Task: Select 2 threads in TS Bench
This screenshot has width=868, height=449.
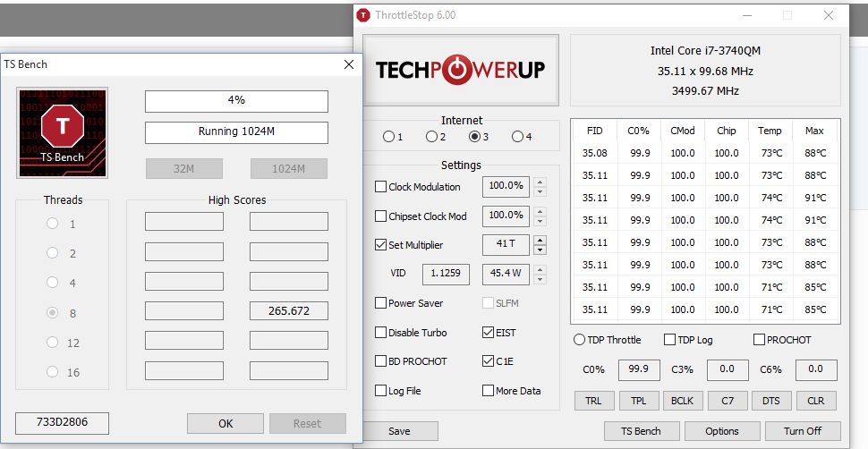Action: [x=53, y=252]
